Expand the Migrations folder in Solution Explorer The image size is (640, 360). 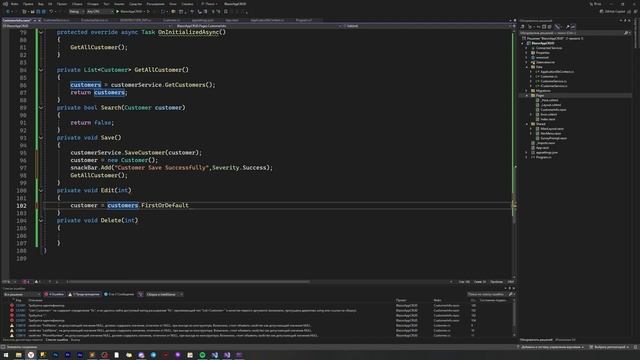point(527,91)
